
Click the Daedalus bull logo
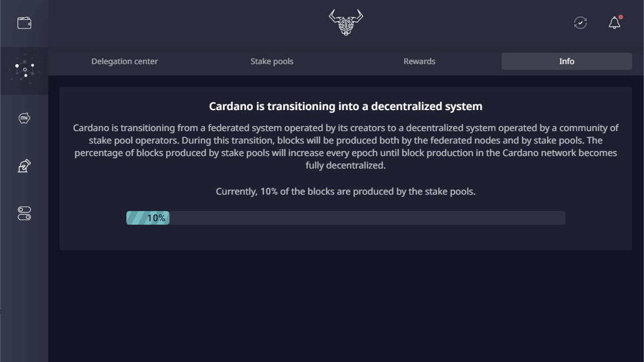346,23
